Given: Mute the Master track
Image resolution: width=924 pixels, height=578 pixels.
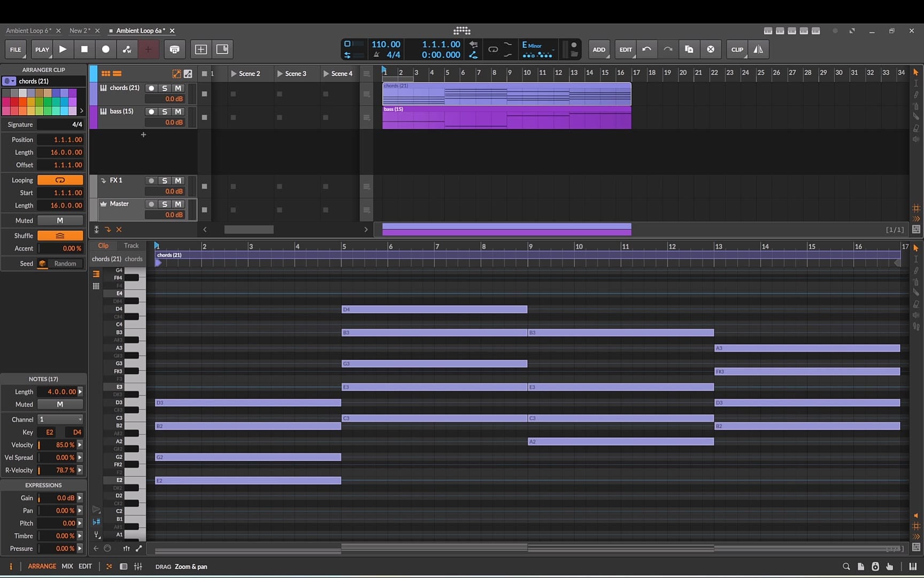Looking at the screenshot, I should click(x=178, y=204).
